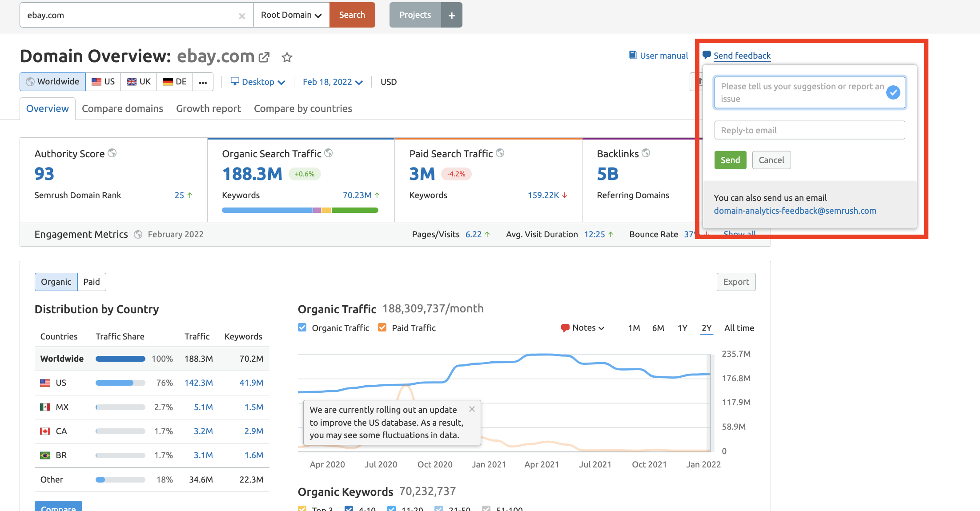
Task: Click the US traffic share bar
Action: tap(120, 383)
